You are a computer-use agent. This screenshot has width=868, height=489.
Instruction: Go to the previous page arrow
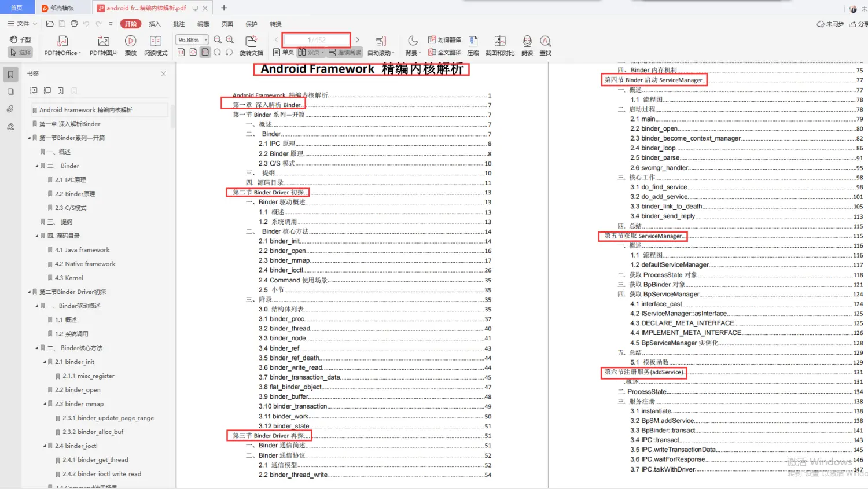click(x=276, y=39)
